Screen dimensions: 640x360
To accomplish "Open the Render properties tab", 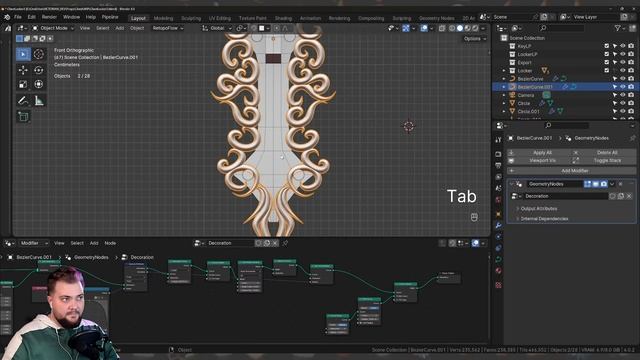I will coord(498,154).
